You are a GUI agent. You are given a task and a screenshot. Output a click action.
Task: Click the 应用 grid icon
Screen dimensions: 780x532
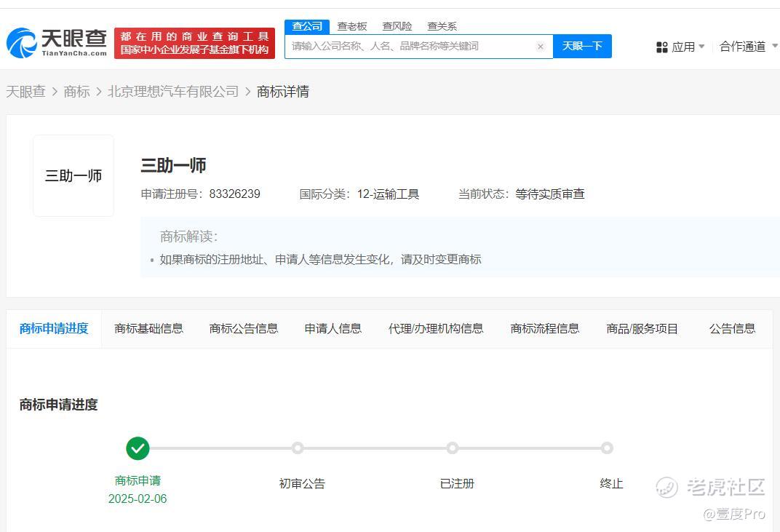[x=661, y=47]
